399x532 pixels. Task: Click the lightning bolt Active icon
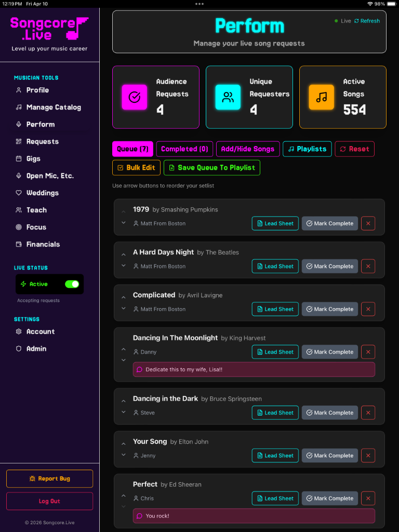point(23,284)
